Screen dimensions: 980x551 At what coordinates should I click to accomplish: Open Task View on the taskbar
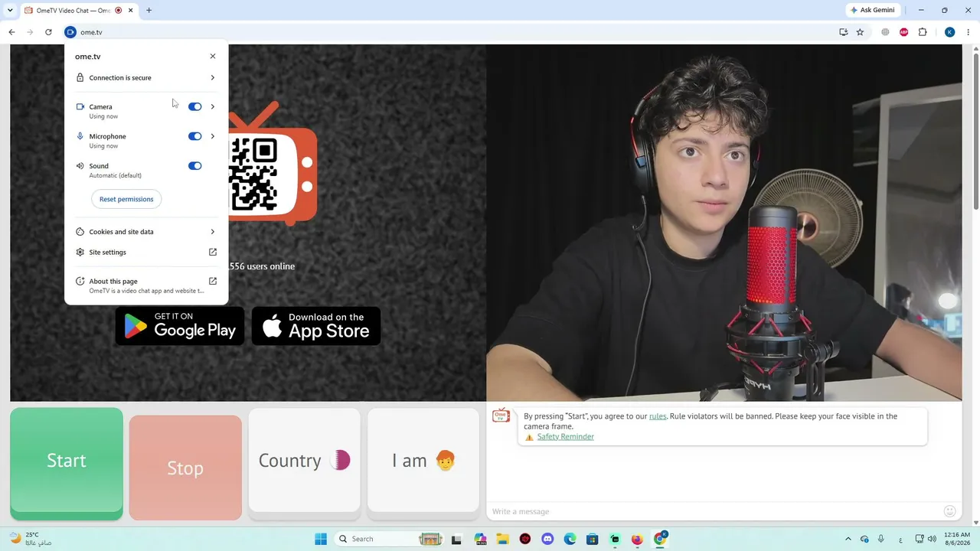[x=456, y=539]
